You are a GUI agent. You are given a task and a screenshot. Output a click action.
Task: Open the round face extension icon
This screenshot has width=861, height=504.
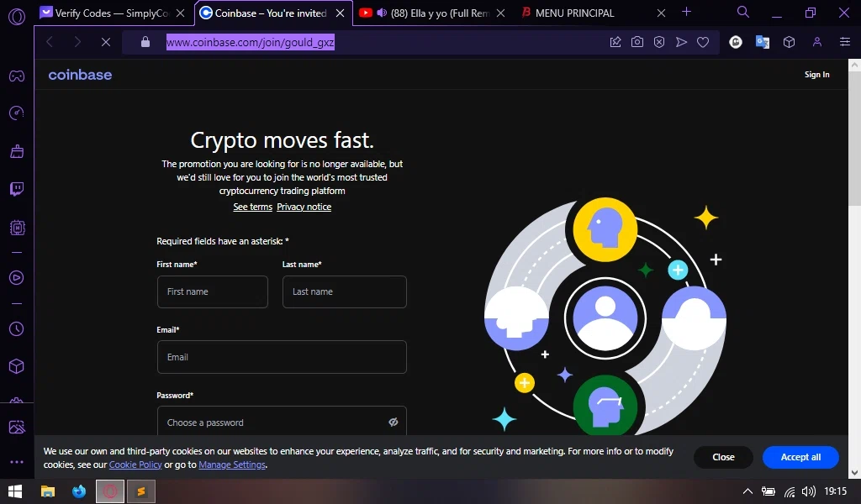pos(736,42)
